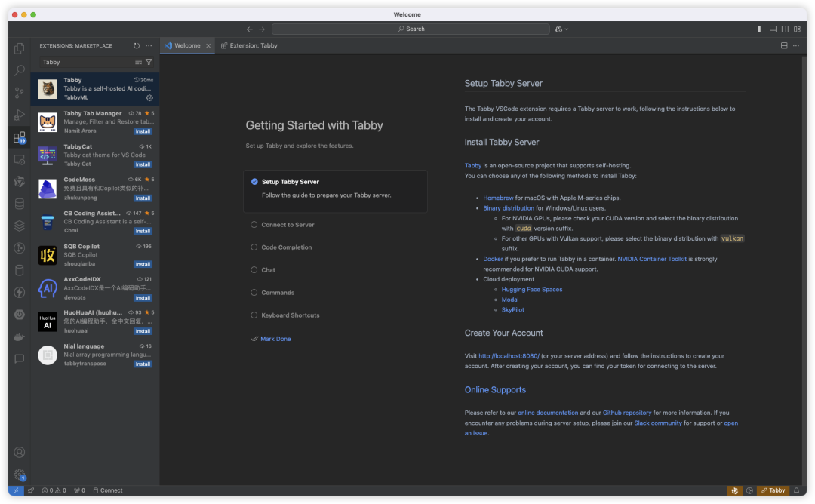The image size is (815, 504).
Task: Open extensions view more actions menu
Action: point(149,46)
